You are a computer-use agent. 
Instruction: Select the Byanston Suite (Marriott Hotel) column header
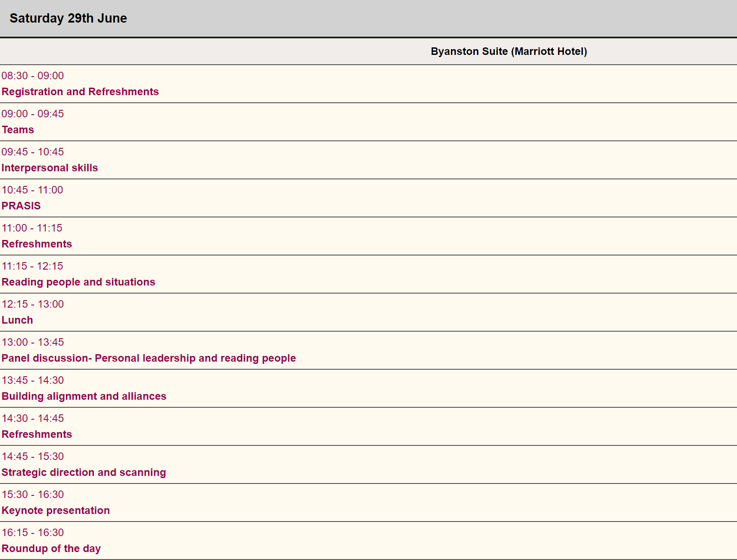click(509, 51)
